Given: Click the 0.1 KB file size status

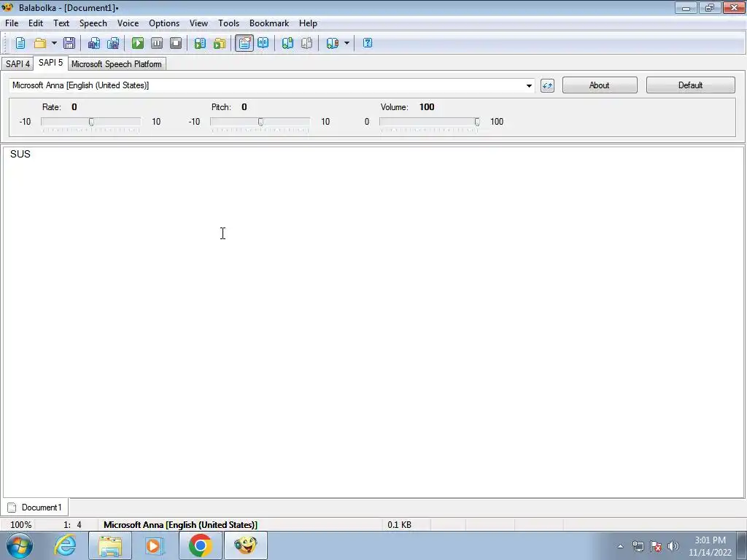Looking at the screenshot, I should coord(399,525).
